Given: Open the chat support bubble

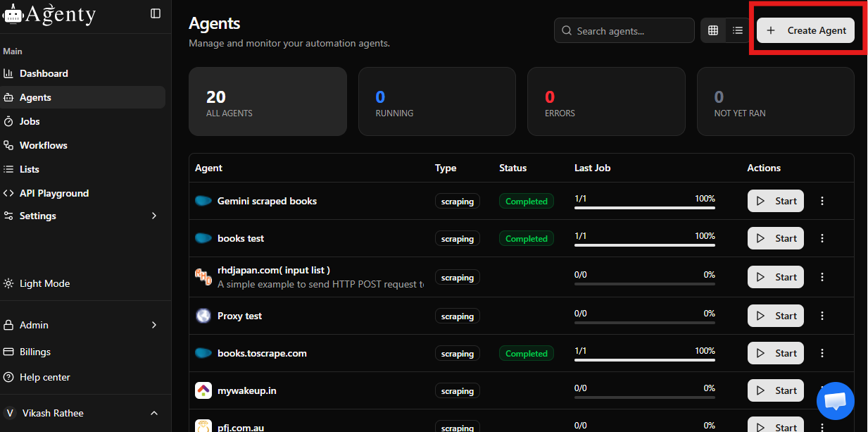Looking at the screenshot, I should click(x=835, y=401).
